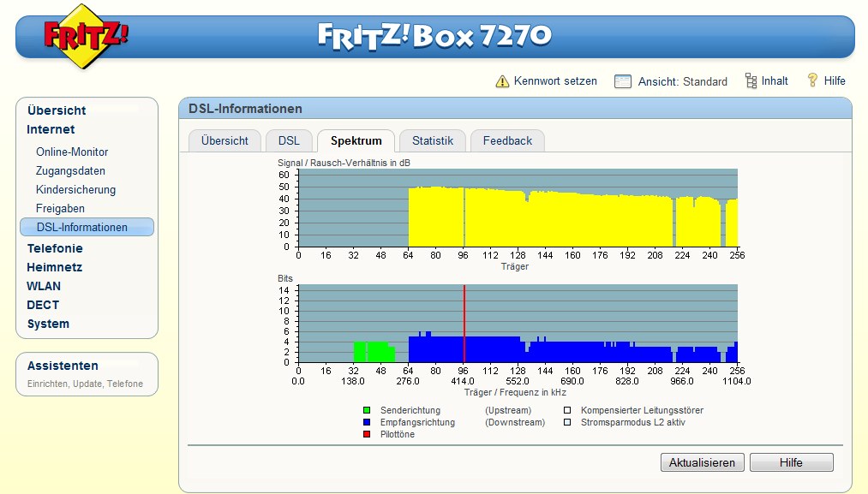
Task: Click the DSL-Informationen panel title
Action: click(x=245, y=109)
